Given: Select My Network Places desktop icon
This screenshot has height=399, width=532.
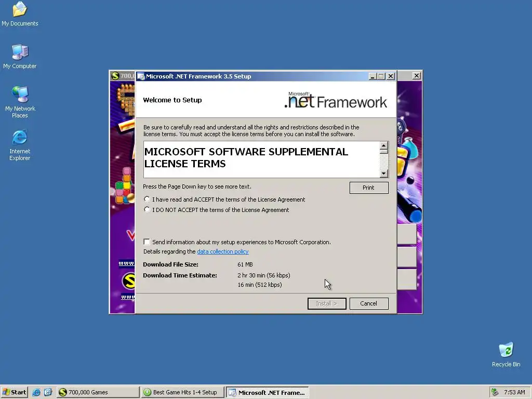Looking at the screenshot, I should click(20, 102).
